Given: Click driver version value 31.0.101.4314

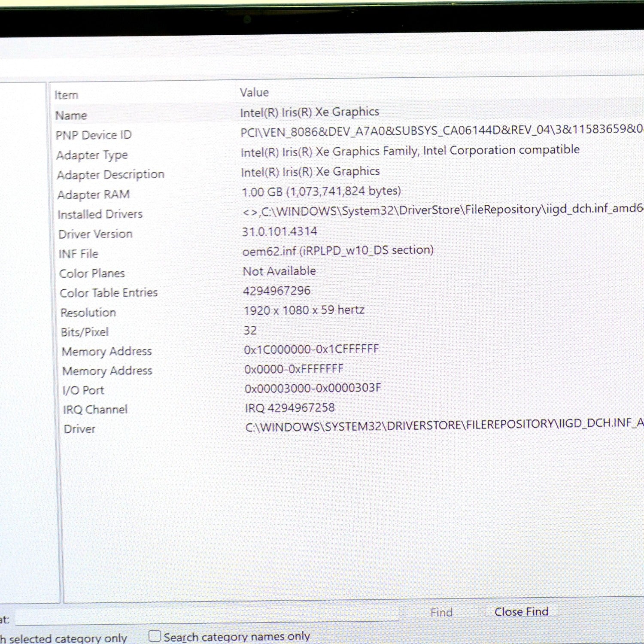Looking at the screenshot, I should click(x=279, y=231).
